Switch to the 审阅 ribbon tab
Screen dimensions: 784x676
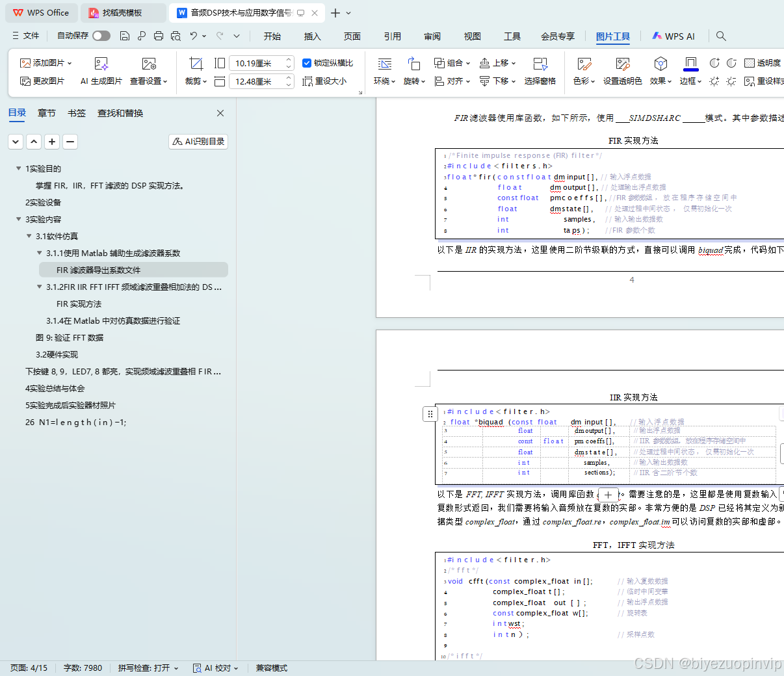click(432, 36)
